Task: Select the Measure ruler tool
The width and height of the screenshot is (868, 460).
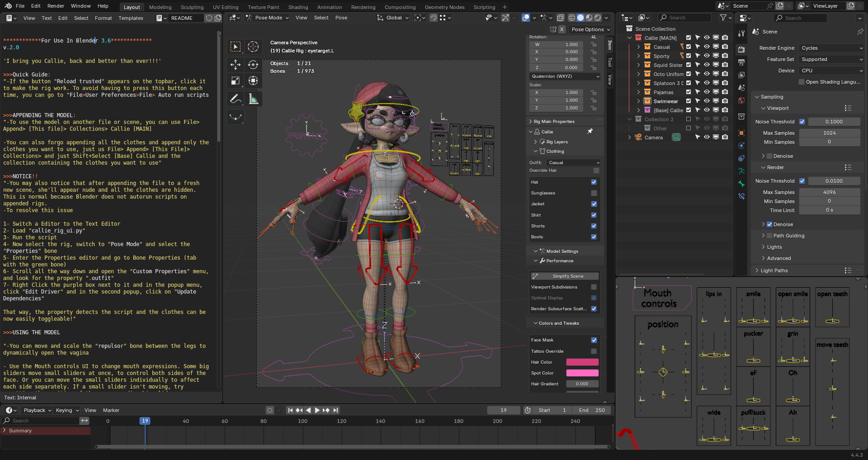Action: point(253,99)
